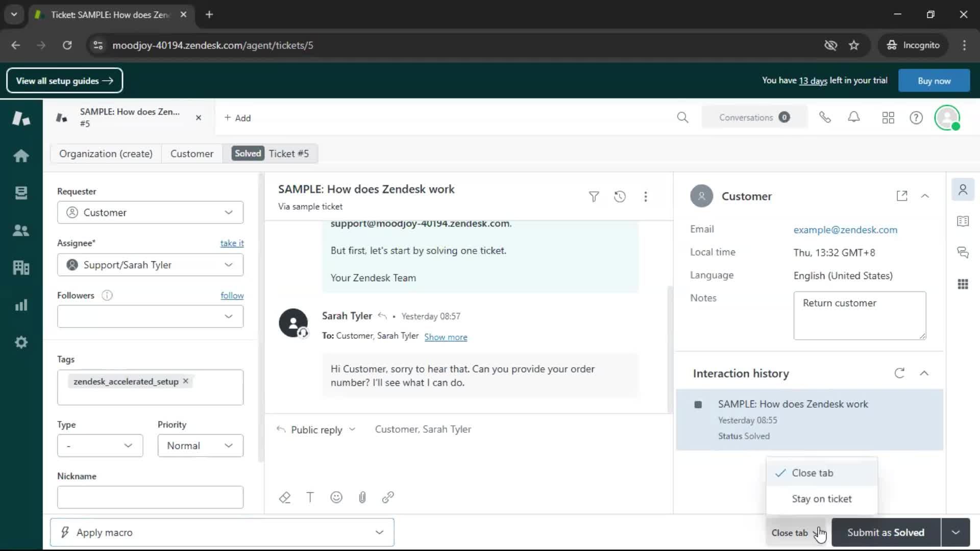980x551 pixels.
Task: Open Submit status dropdown arrow
Action: pos(955,532)
